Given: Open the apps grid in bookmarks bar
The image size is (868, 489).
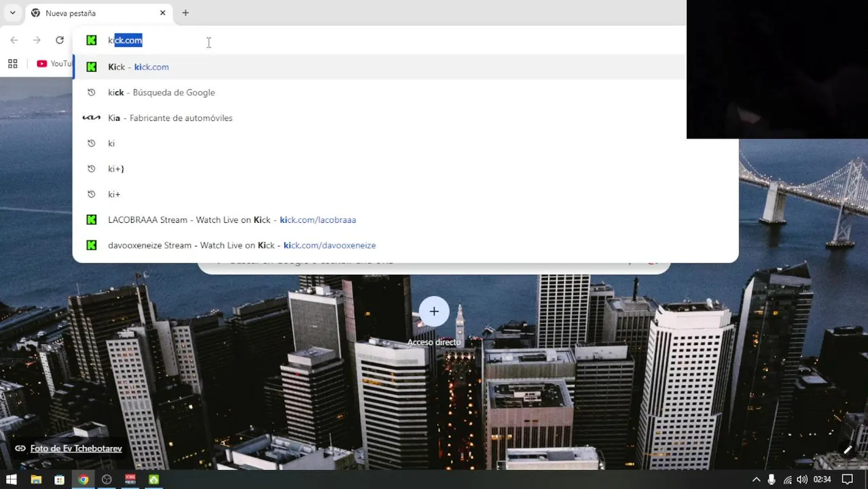Looking at the screenshot, I should pos(12,64).
